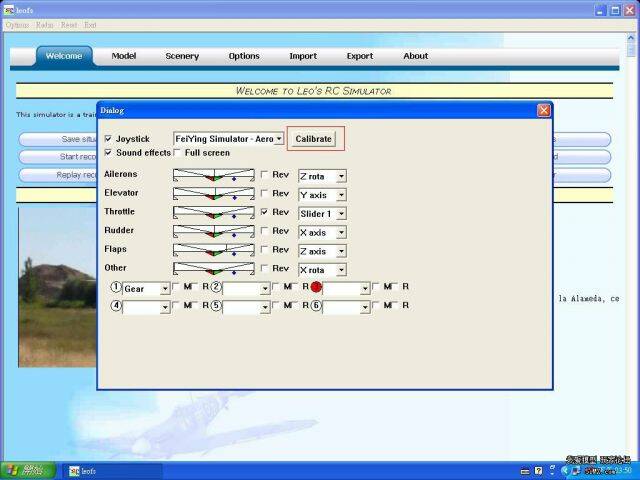
Task: Click the Reset menu item
Action: (x=69, y=25)
